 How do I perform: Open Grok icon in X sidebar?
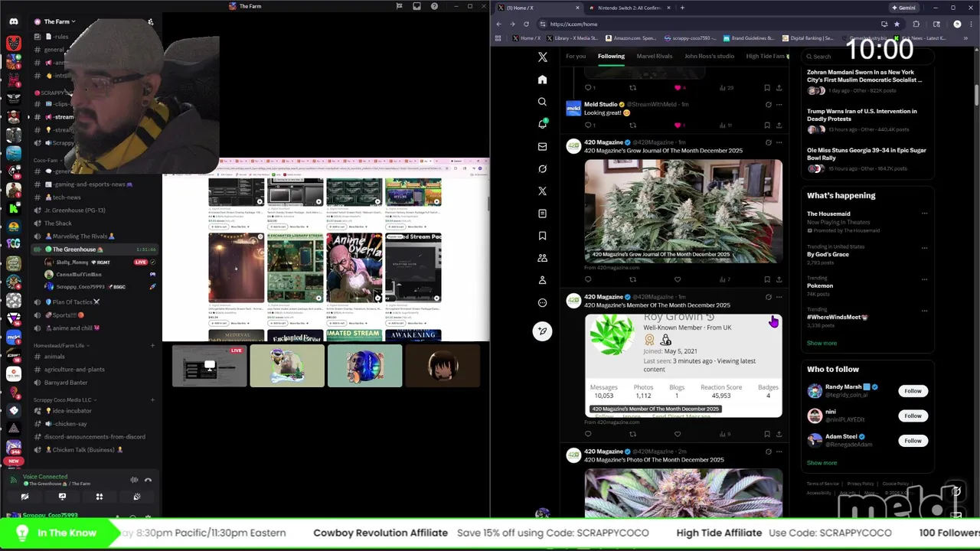542,168
